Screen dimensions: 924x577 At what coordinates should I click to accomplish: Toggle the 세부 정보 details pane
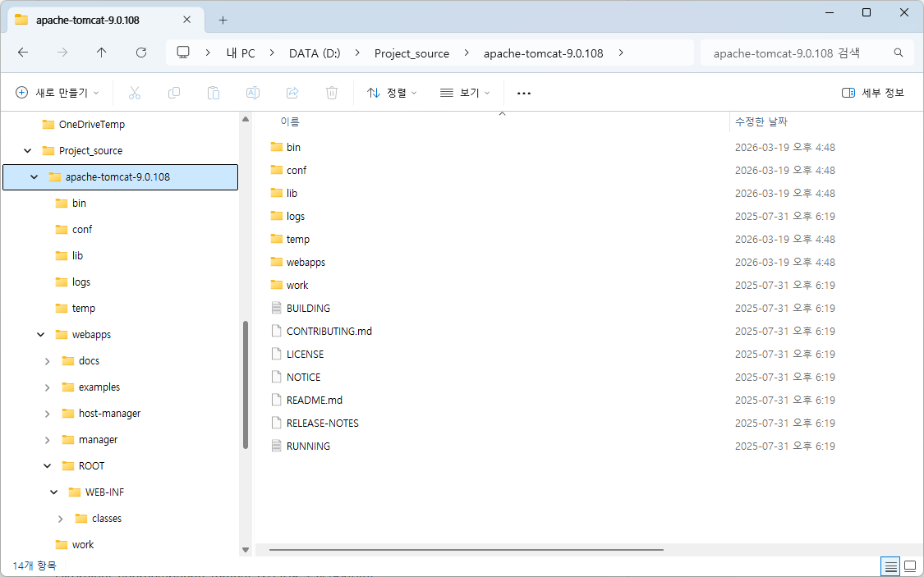point(873,93)
